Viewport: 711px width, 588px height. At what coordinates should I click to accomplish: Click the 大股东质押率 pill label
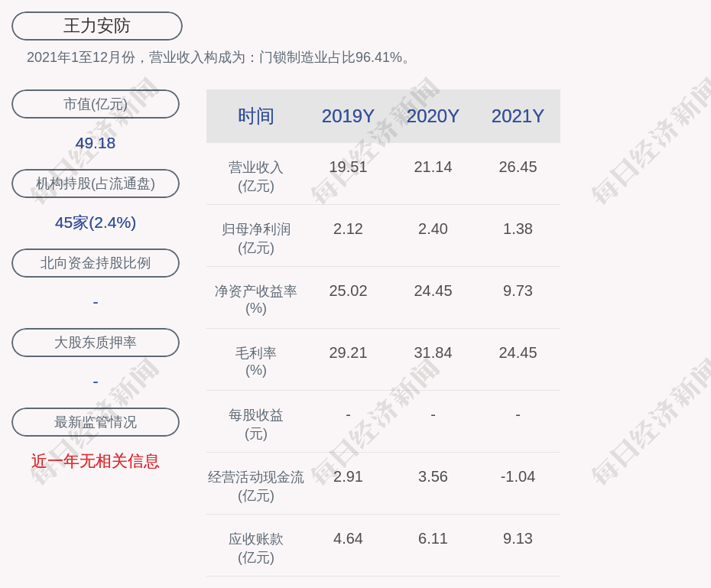point(95,343)
